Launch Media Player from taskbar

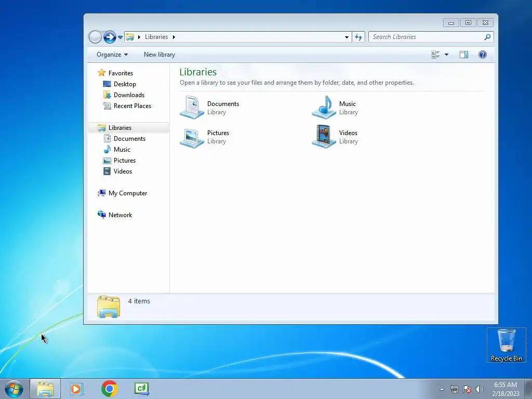[77, 389]
